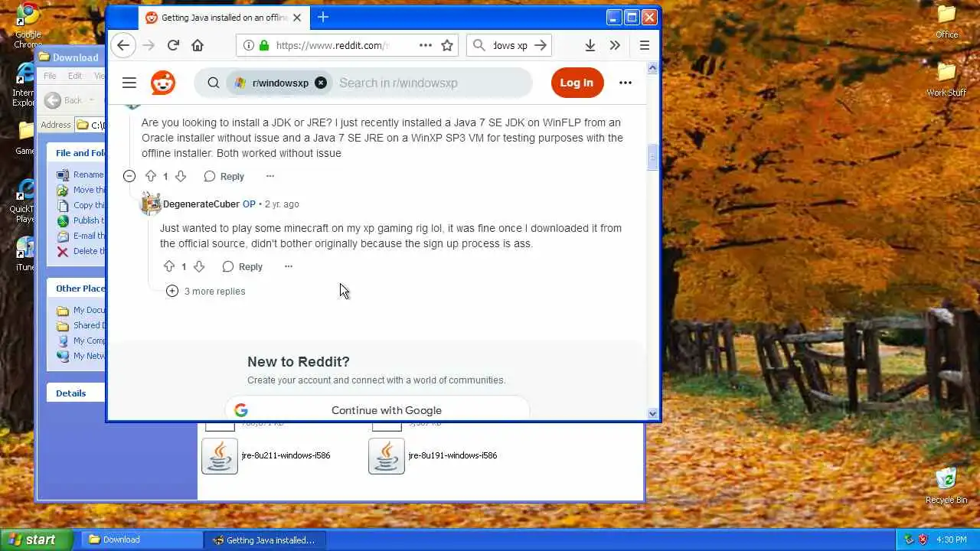Open the Firefox hamburger application menu
Screen dimensions: 980x551
(645, 45)
